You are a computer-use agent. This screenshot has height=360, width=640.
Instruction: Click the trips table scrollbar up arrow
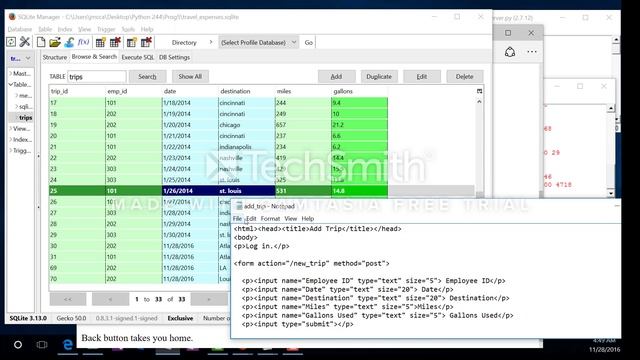479,102
